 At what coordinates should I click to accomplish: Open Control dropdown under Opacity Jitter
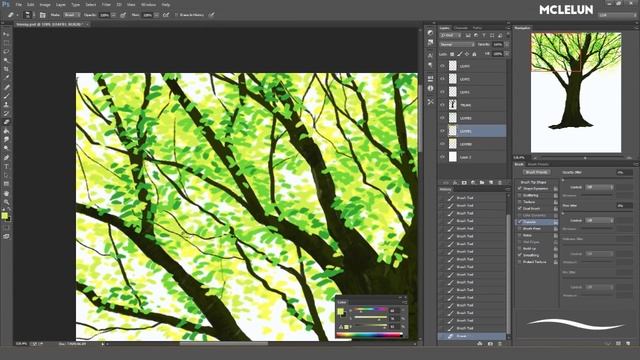pos(599,187)
